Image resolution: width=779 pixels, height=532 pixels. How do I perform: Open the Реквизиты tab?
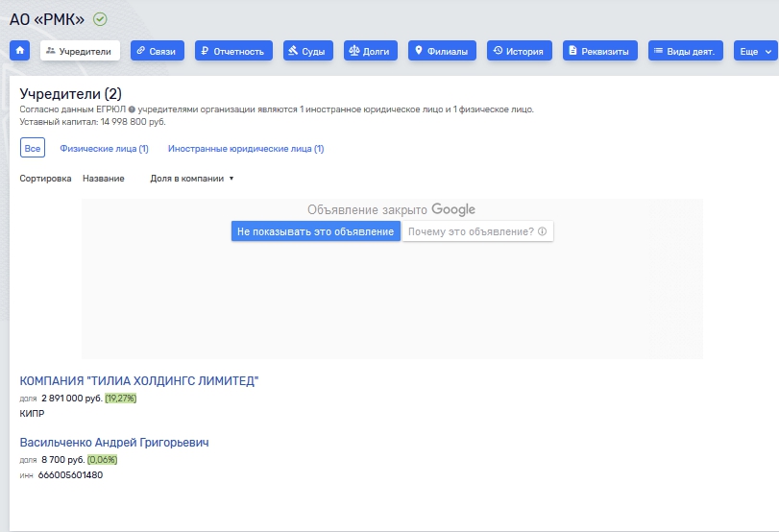click(x=600, y=51)
